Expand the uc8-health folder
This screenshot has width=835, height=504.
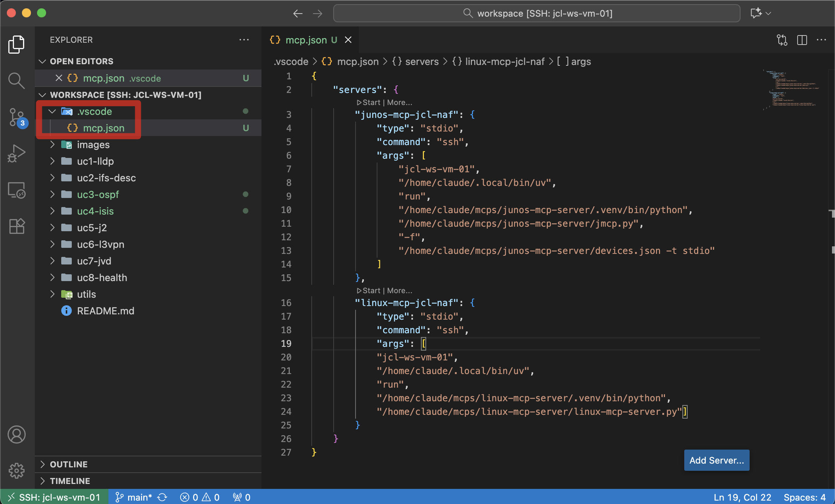[x=52, y=277]
